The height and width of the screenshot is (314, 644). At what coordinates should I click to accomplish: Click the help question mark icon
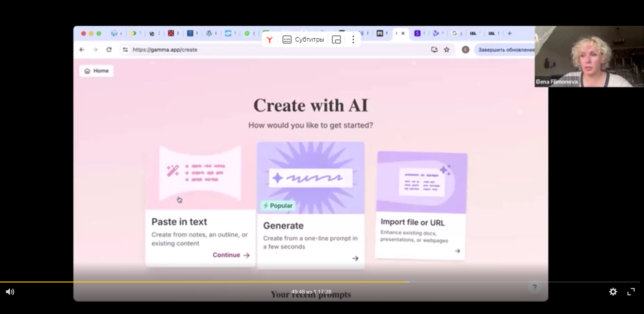(534, 287)
